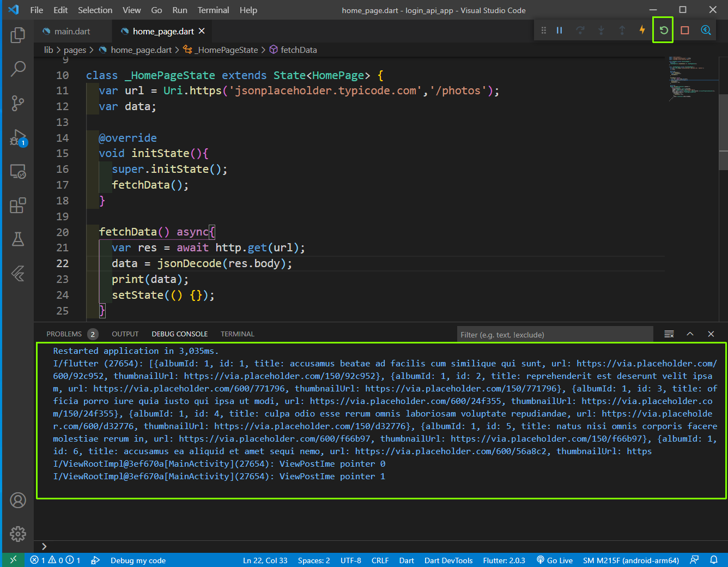728x567 pixels.
Task: Open the Testing flask view
Action: (x=18, y=239)
